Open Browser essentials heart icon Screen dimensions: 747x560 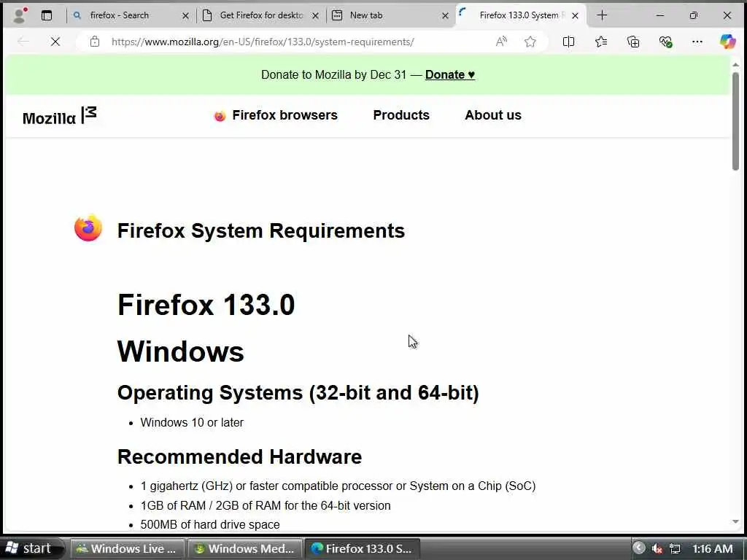pos(665,42)
